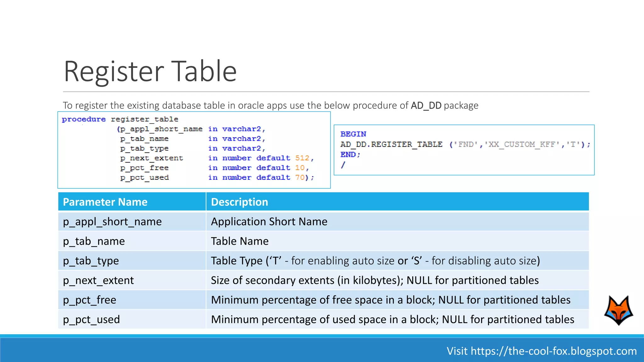The image size is (644, 362).
Task: Select the p_pct_free table cell
Action: 90,300
